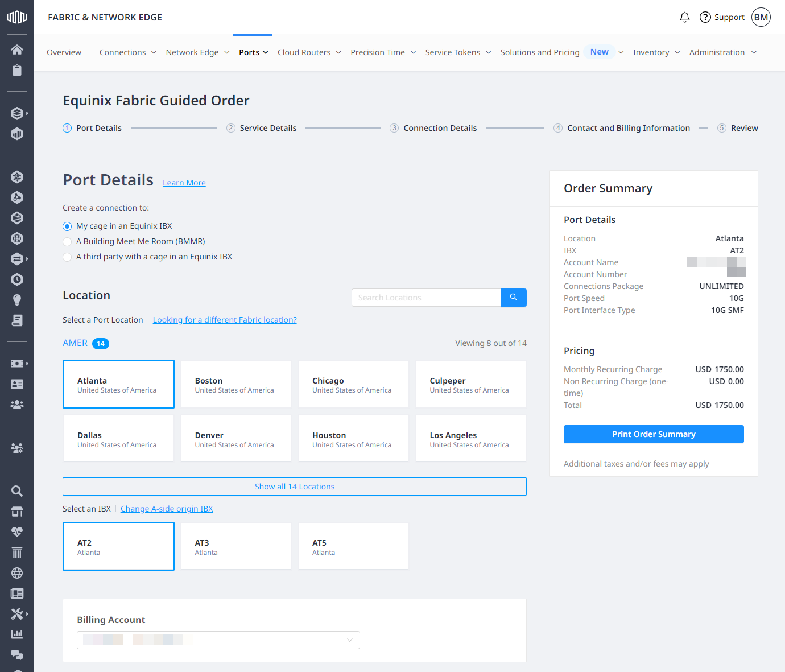Open the notifications bell
The image size is (785, 672).
pos(685,17)
